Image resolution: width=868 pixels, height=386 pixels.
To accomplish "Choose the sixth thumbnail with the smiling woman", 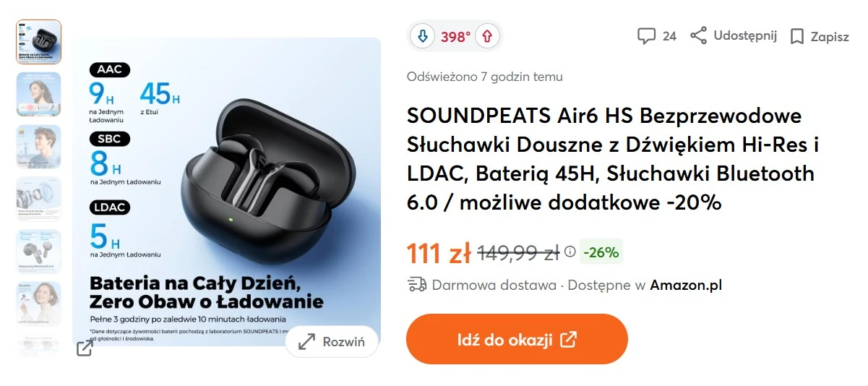I will click(x=39, y=304).
